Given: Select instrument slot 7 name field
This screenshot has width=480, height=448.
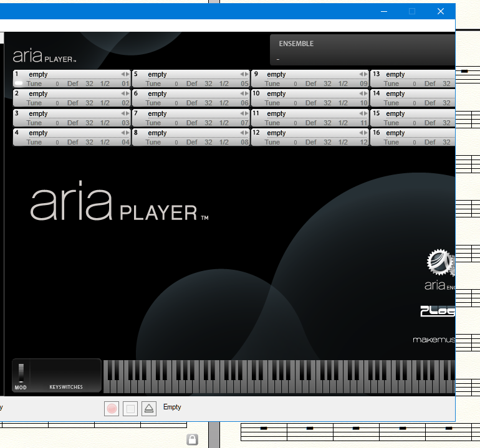Looking at the screenshot, I should [158, 113].
